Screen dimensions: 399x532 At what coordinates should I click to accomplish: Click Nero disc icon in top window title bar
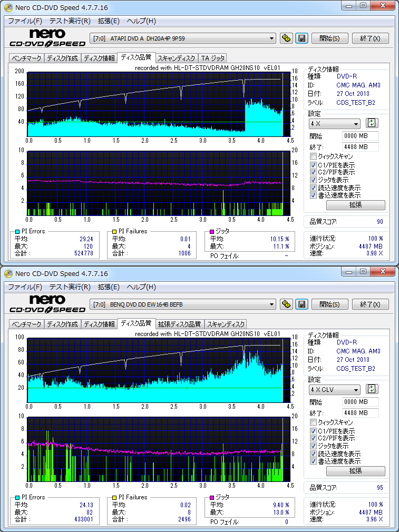pos(8,7)
